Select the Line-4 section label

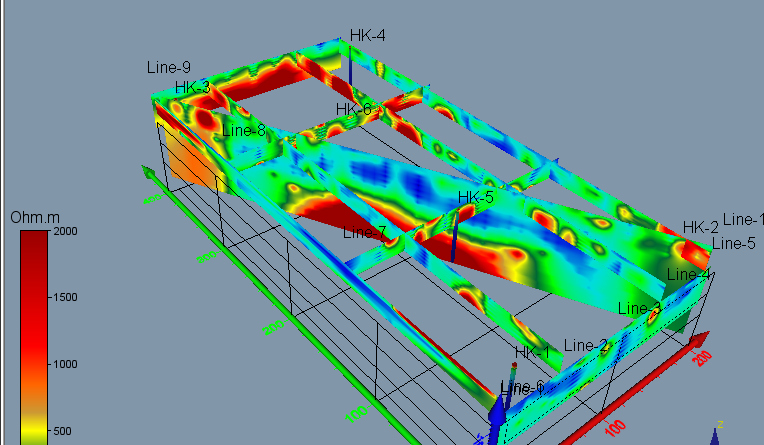pyautogui.click(x=688, y=274)
